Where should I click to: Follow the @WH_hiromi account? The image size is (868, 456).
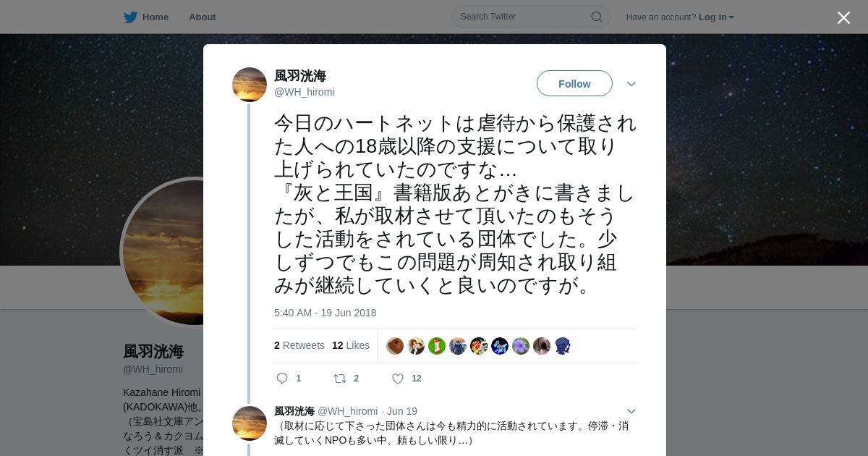[574, 83]
